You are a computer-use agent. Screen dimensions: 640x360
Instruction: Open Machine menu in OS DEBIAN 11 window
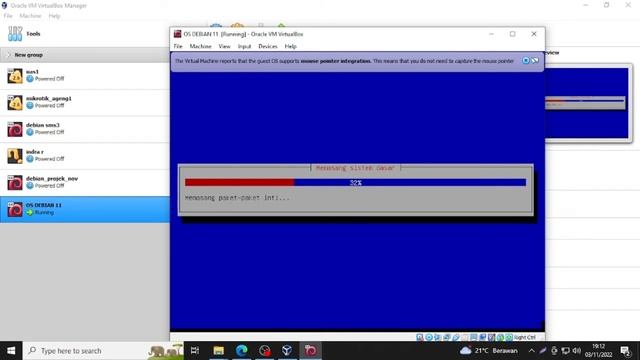[x=200, y=47]
